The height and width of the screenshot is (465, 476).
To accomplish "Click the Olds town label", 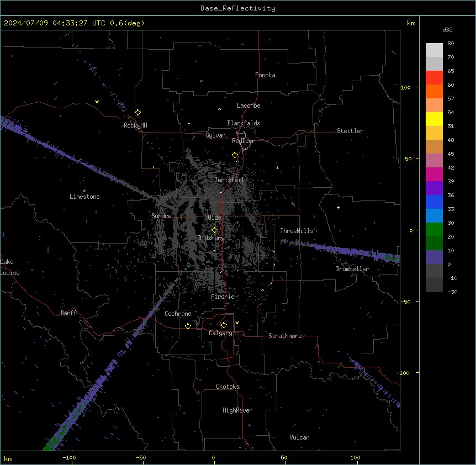I will (x=214, y=218).
